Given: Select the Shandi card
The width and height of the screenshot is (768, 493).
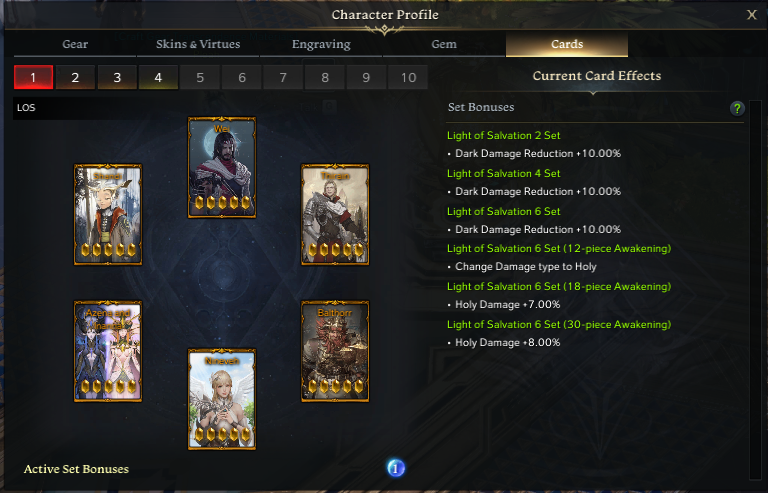Looking at the screenshot, I should coord(108,214).
